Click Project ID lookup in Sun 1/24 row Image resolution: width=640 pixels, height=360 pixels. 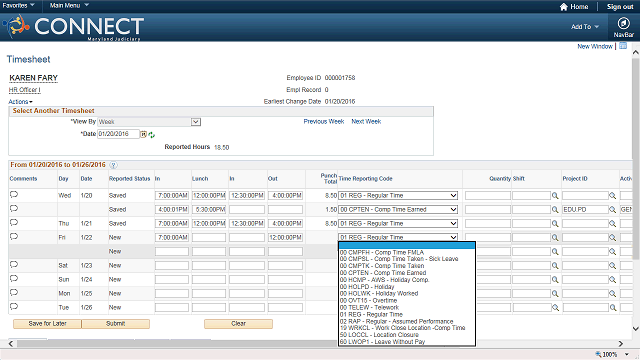click(612, 280)
